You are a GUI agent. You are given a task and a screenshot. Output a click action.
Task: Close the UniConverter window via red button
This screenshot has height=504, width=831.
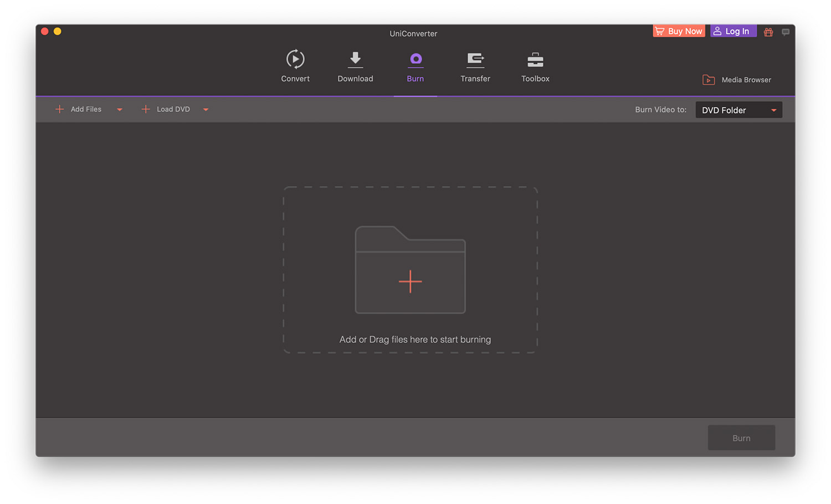45,32
